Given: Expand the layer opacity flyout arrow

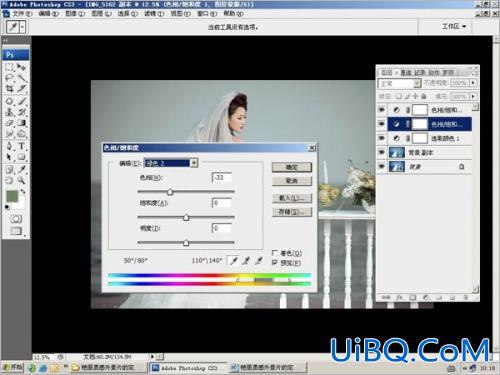Looking at the screenshot, I should pos(473,83).
